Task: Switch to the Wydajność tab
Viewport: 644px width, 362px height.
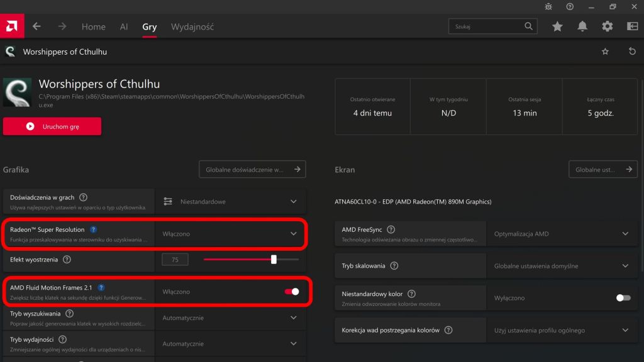Action: click(x=192, y=26)
